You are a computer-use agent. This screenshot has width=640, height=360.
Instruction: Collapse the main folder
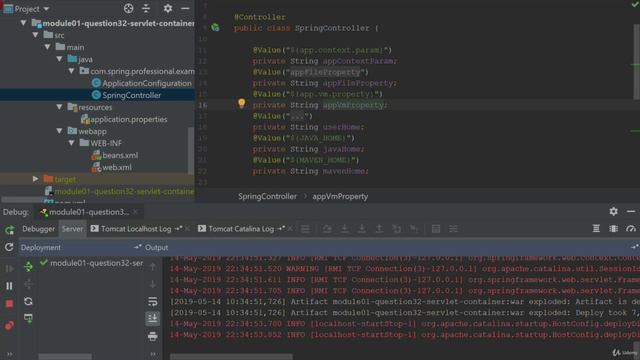pyautogui.click(x=48, y=47)
